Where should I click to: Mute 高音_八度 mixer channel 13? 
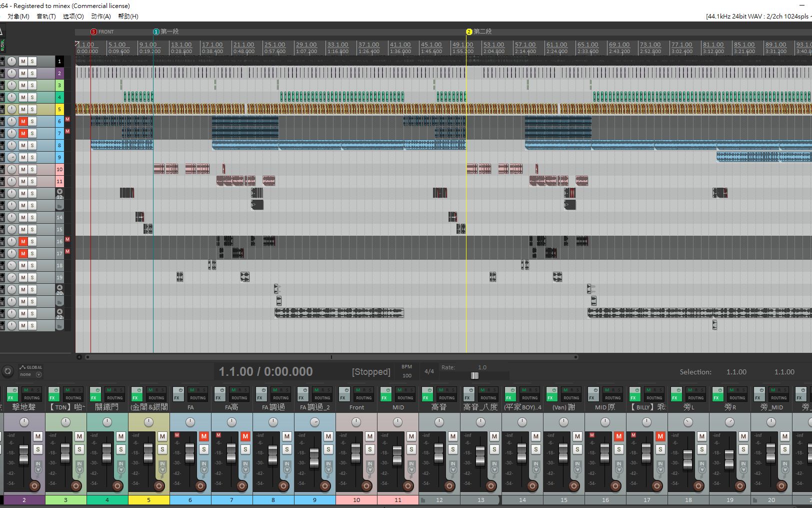(494, 436)
